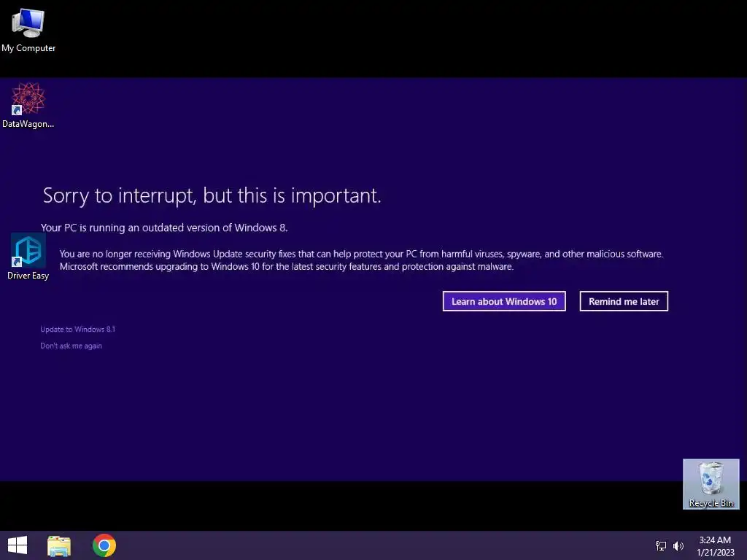Screen dimensions: 747x560
Task: Open the Windows Start button
Action: click(18, 545)
